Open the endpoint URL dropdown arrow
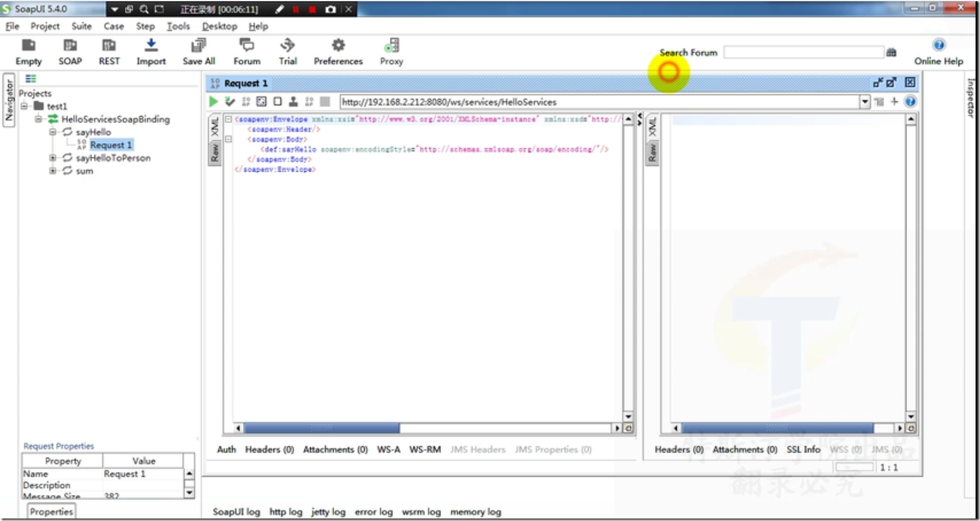Screen dimensions: 980x521 [x=865, y=101]
